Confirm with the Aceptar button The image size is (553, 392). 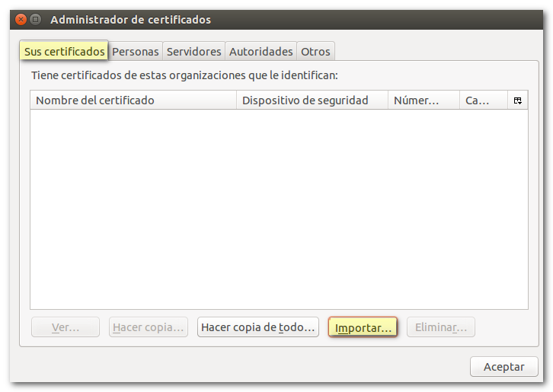tap(503, 367)
